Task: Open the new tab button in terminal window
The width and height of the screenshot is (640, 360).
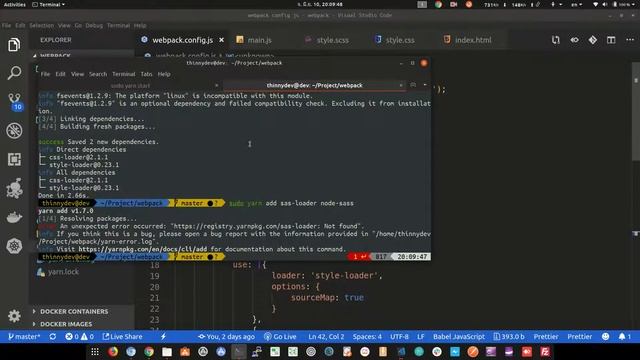Action: [413, 85]
